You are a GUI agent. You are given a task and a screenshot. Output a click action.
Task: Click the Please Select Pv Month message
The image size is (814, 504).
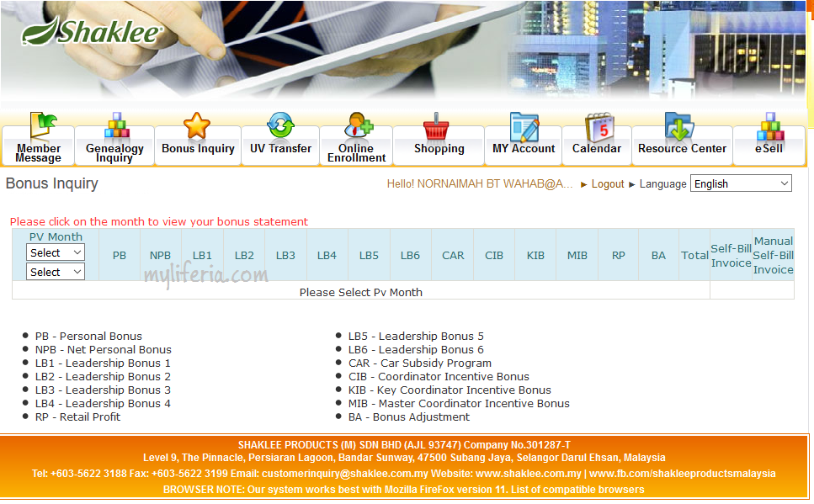tap(361, 292)
